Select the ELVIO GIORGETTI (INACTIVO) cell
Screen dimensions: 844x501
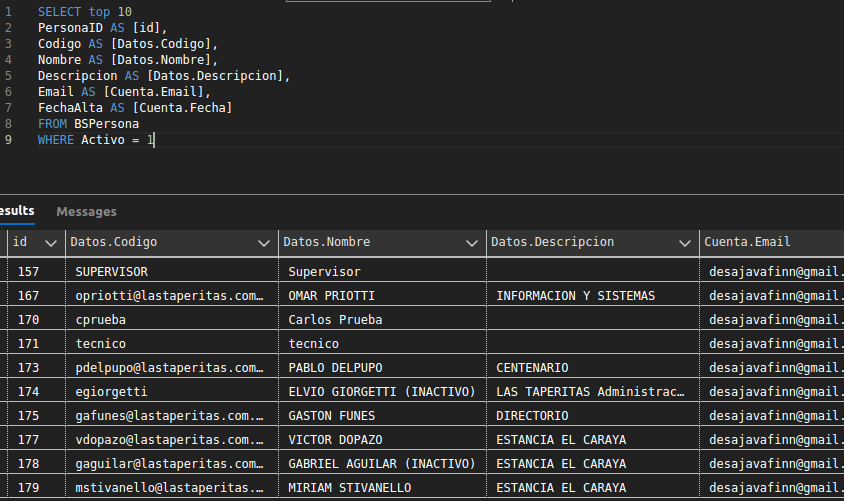[x=380, y=391]
